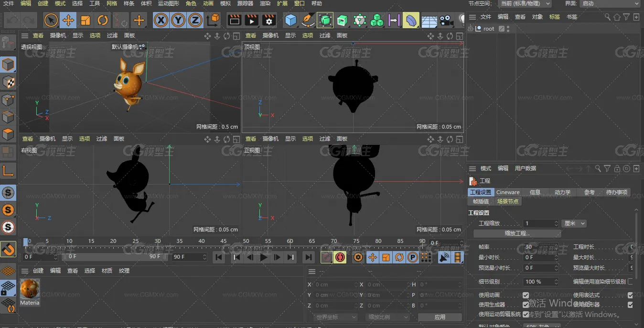Toggle X axis lock

point(161,20)
